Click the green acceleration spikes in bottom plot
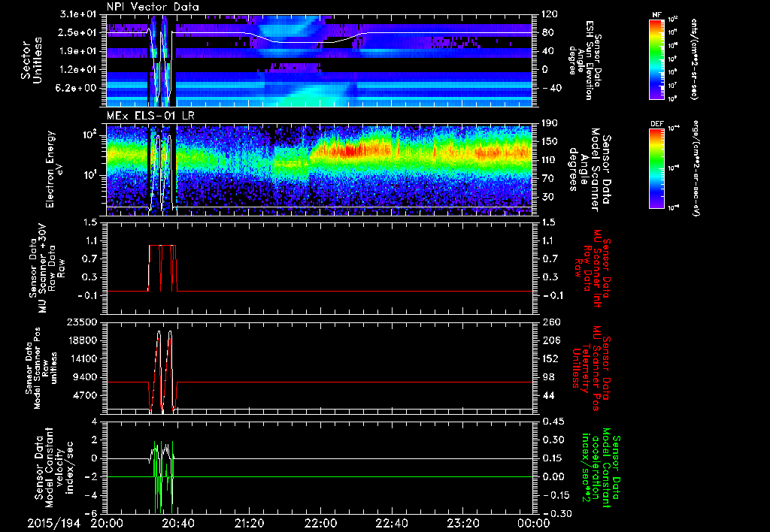The width and height of the screenshot is (770, 532). [164, 476]
